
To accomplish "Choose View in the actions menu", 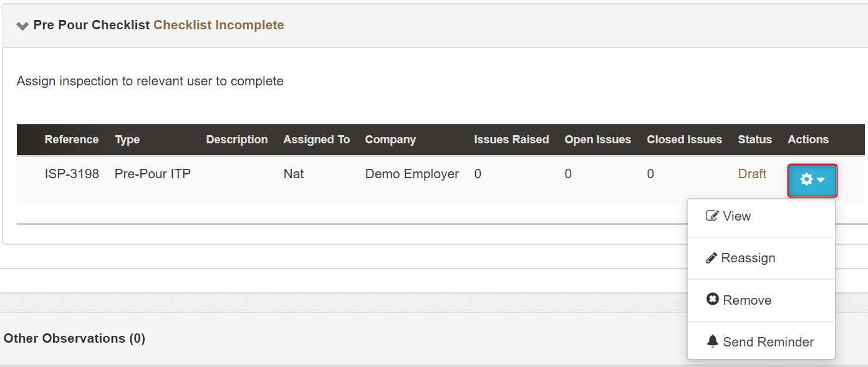I will (x=736, y=216).
